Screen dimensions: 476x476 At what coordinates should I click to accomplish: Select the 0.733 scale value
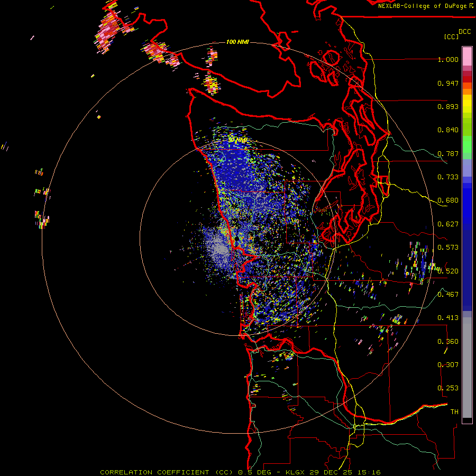pyautogui.click(x=448, y=177)
